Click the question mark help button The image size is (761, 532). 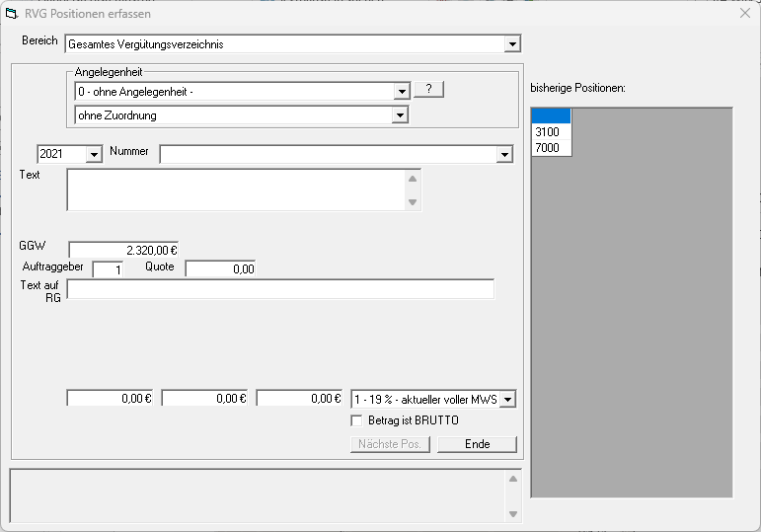coord(428,89)
